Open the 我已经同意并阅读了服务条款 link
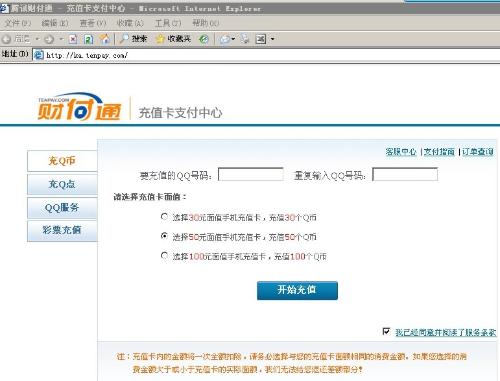The width and height of the screenshot is (500, 381). (x=445, y=333)
